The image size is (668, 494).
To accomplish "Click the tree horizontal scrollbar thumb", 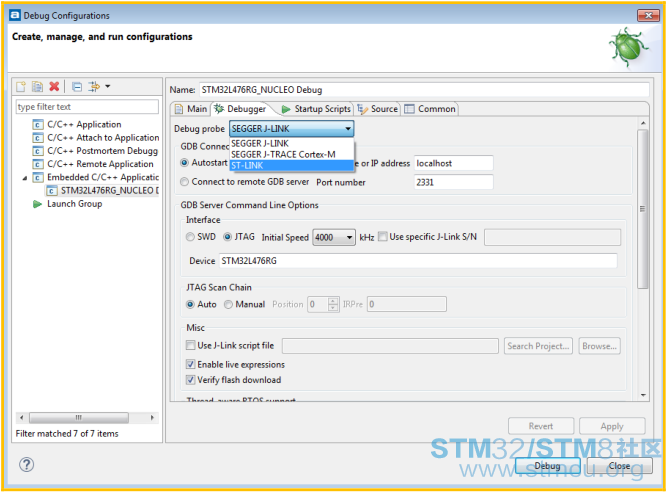I will pos(79,418).
